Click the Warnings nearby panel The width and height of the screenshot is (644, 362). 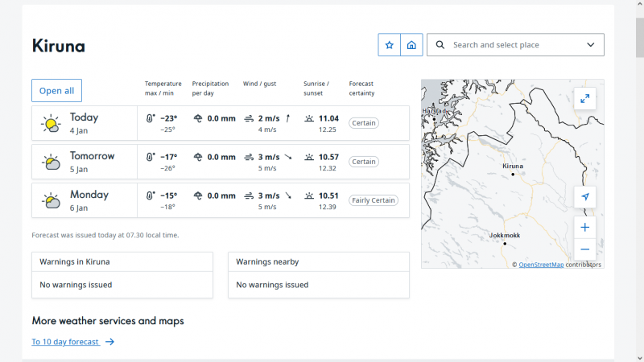[318, 274]
